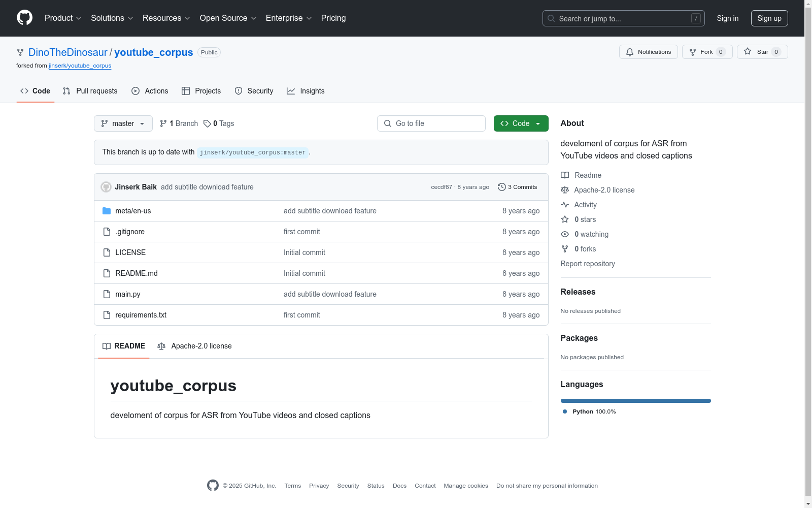The height and width of the screenshot is (508, 812).
Task: Click the pulse icon beside Activity
Action: pos(565,205)
